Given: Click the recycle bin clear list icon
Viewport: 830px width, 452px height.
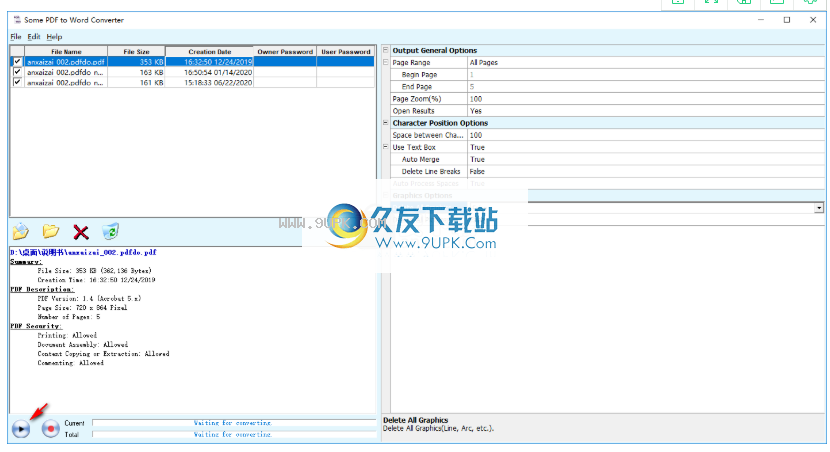Looking at the screenshot, I should 111,231.
